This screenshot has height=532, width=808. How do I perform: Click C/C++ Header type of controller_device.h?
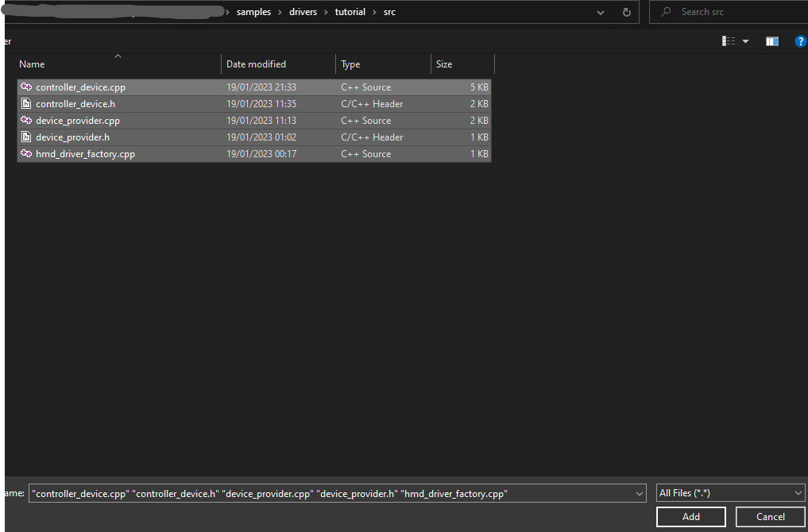coord(372,103)
